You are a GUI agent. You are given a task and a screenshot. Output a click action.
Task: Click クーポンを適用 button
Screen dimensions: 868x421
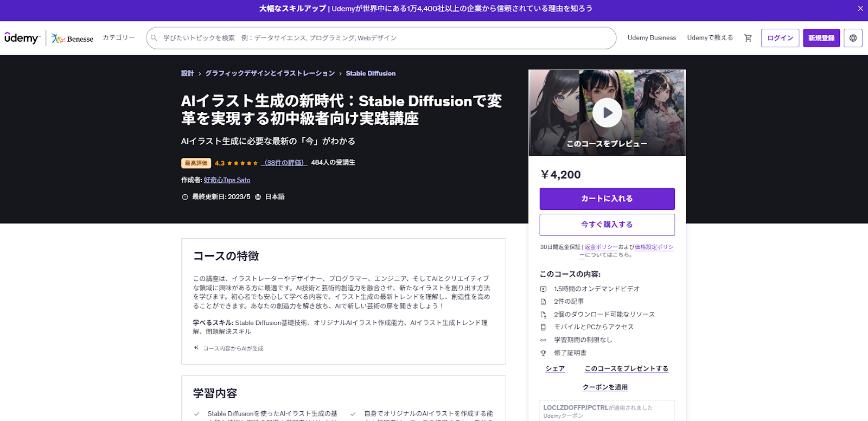[605, 387]
